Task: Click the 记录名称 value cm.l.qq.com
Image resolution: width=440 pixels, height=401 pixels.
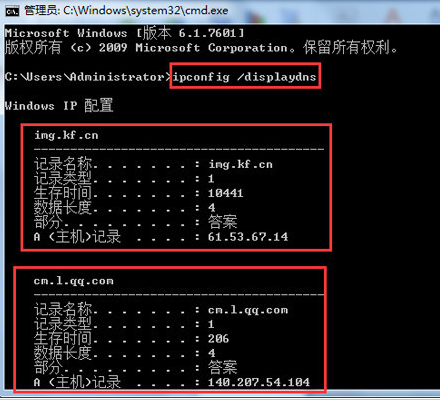Action: click(248, 310)
